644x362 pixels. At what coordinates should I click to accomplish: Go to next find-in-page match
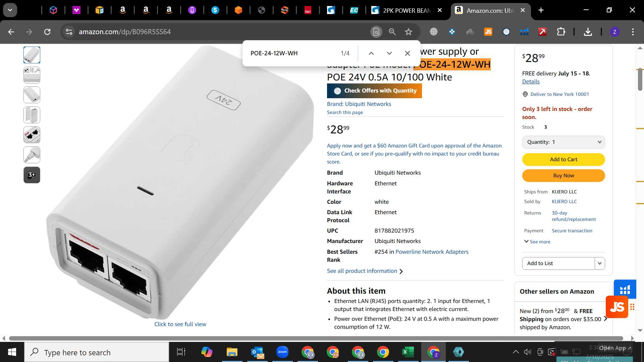(389, 53)
